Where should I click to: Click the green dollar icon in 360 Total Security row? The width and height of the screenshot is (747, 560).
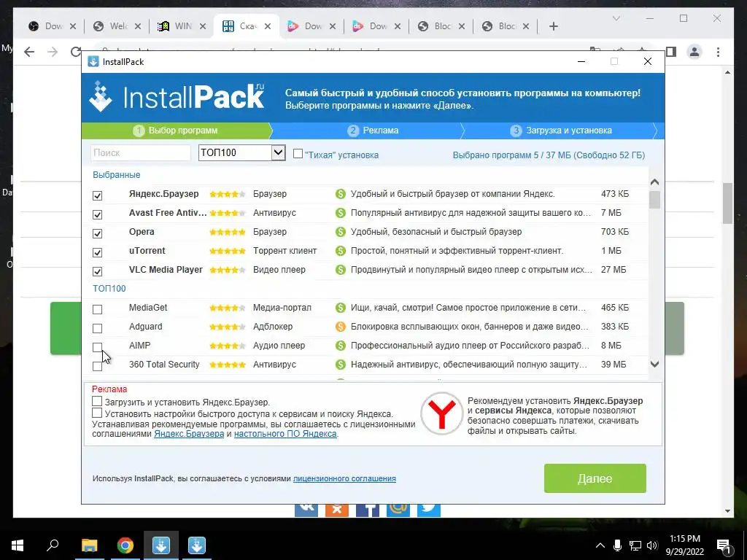pyautogui.click(x=340, y=365)
